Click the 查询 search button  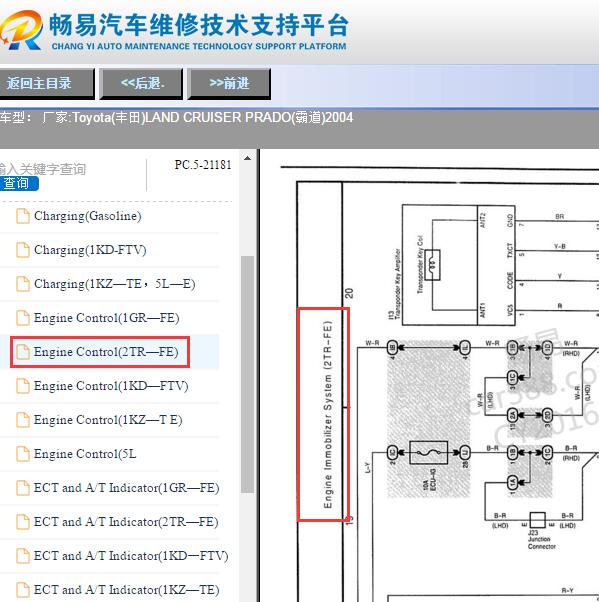pos(18,184)
